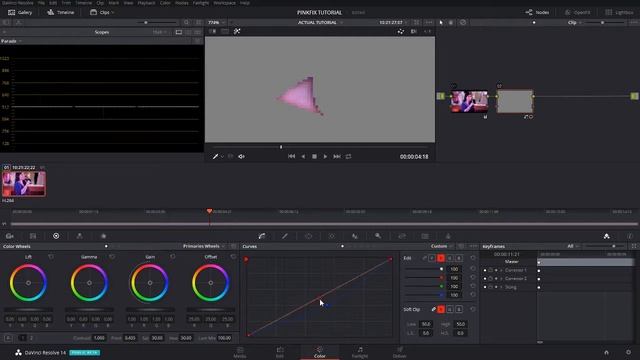Reset the Lift color wheel
Image resolution: width=640 pixels, height=360 pixels.
click(x=51, y=257)
